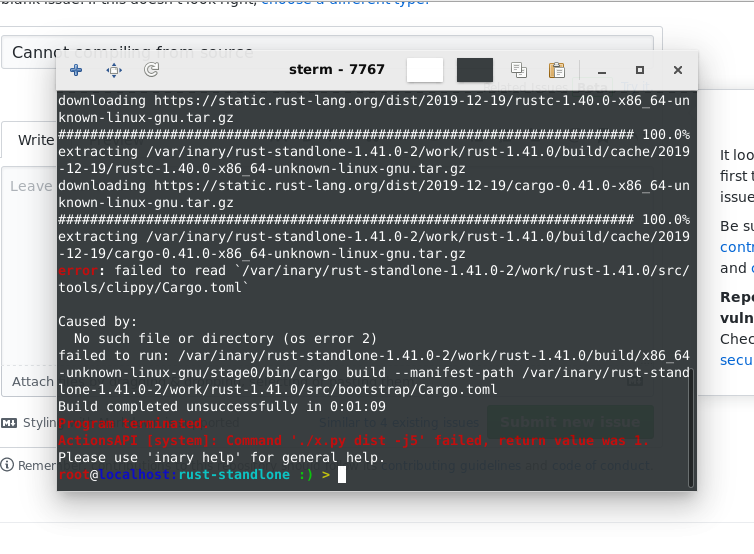Screen dimensions: 754x554
Task: Click the 'choose a different type' link
Action: coord(345,2)
